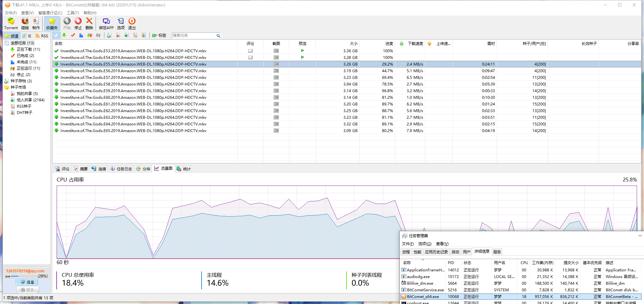Stop task with the 停止 icon
Viewport: 644px width, 304px height.
[78, 24]
